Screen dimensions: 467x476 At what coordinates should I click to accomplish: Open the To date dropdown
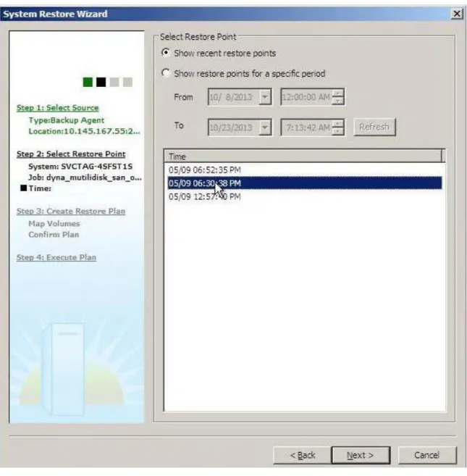[x=265, y=128]
